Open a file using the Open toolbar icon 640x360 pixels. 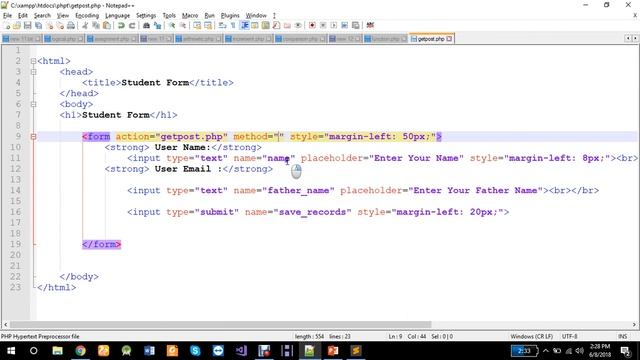tap(17, 25)
